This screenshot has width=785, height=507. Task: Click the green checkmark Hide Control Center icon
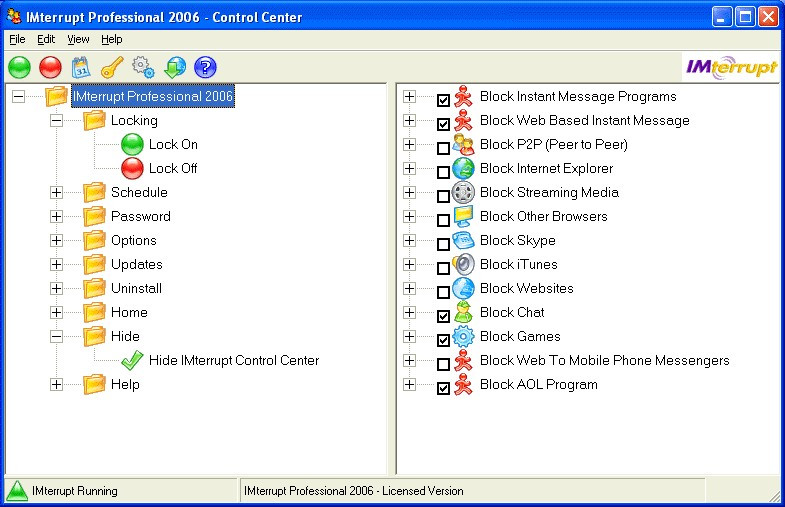coord(132,360)
